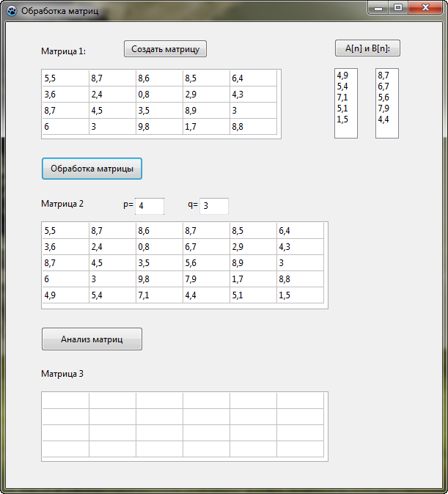Click cell 5,5 in Матрица 1 grid
This screenshot has height=494, width=448.
point(65,78)
